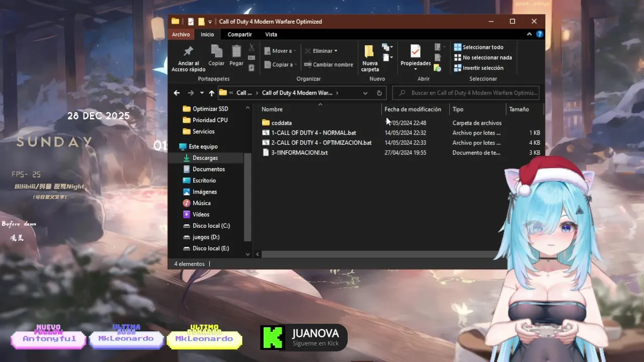Open the Archivo menu tab
The height and width of the screenshot is (362, 644).
(x=181, y=34)
